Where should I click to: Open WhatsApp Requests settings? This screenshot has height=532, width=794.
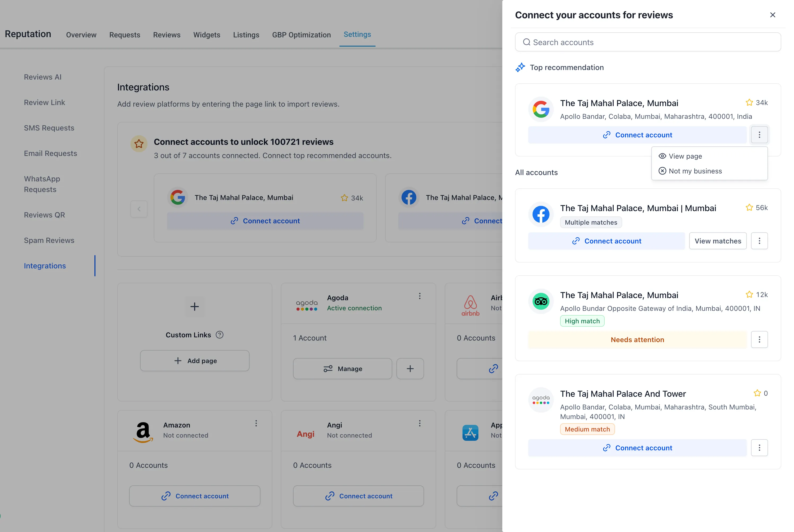click(42, 184)
